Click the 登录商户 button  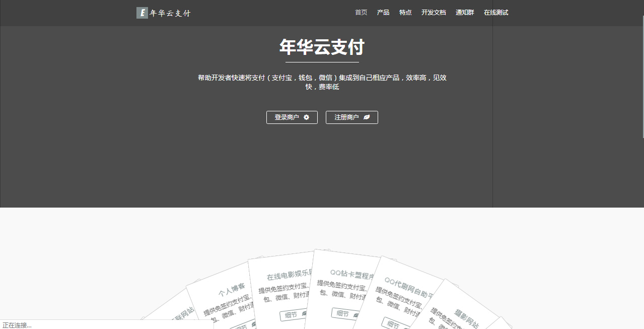(x=292, y=117)
